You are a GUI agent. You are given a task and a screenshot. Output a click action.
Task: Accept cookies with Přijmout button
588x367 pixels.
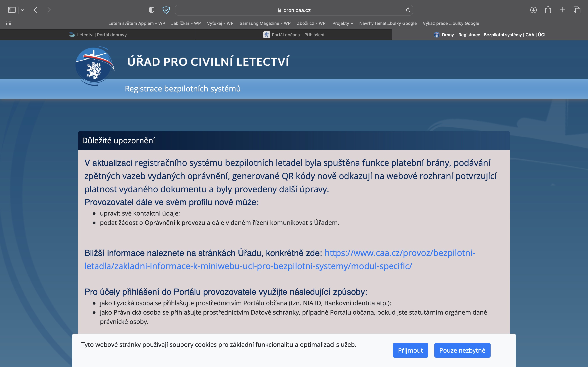tap(410, 350)
